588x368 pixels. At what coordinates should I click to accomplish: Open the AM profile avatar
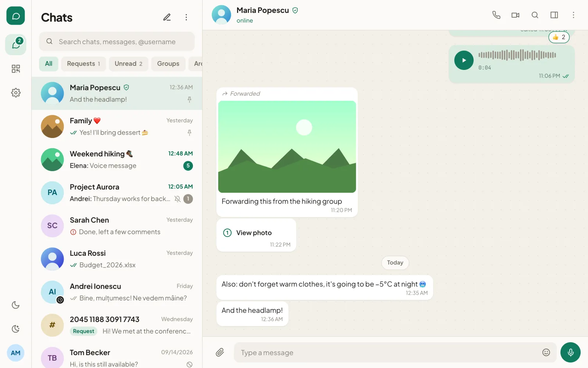point(15,353)
